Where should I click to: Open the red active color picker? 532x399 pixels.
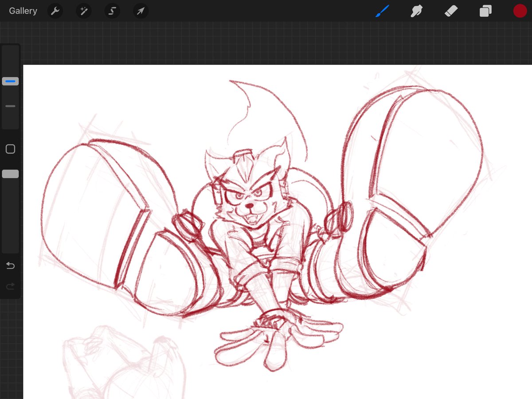click(520, 11)
